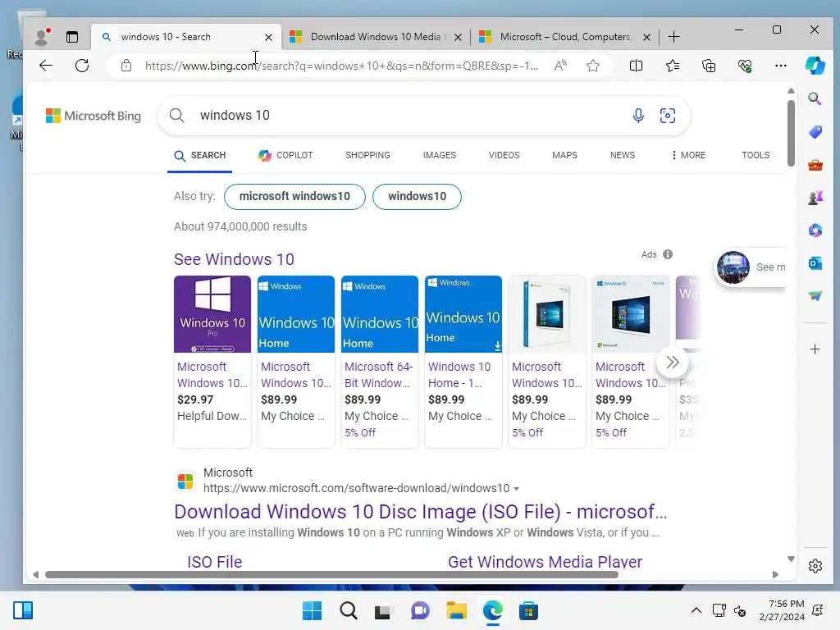Image resolution: width=840 pixels, height=630 pixels.
Task: Open the tab actions menu icon
Action: coord(72,37)
